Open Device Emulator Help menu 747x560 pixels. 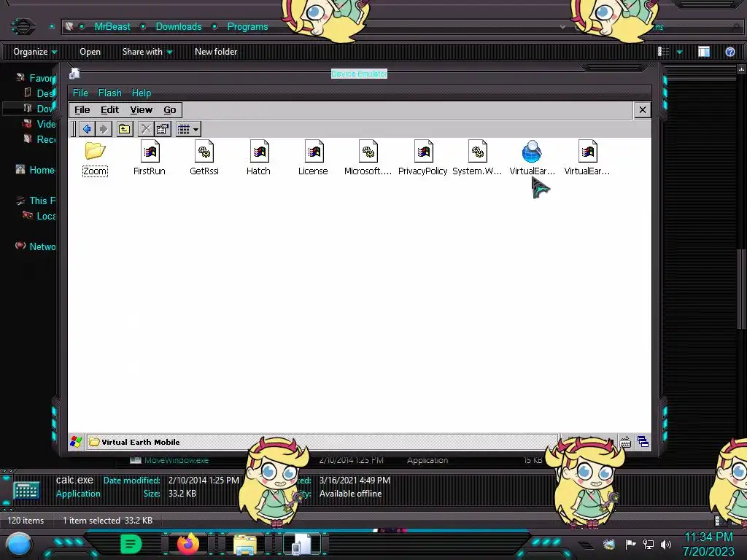[x=141, y=93]
